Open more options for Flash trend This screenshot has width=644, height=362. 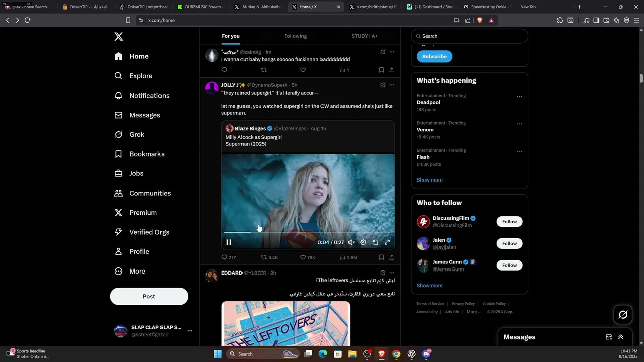(x=519, y=151)
